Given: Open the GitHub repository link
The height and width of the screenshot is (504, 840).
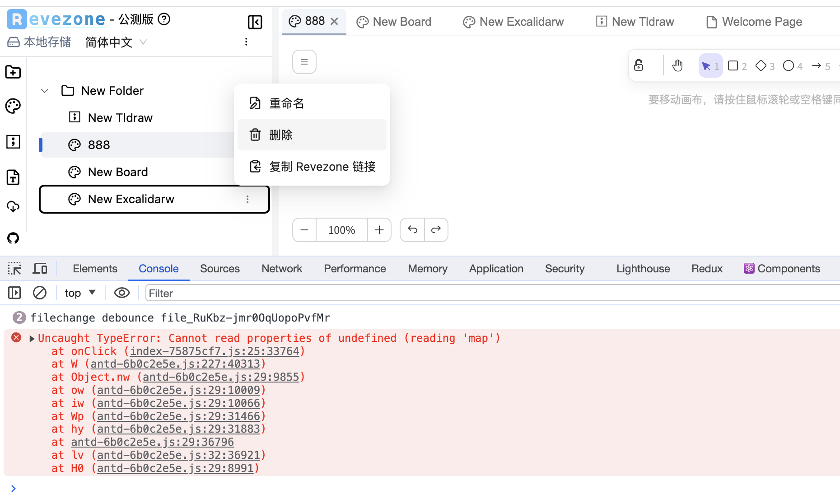Looking at the screenshot, I should tap(13, 238).
